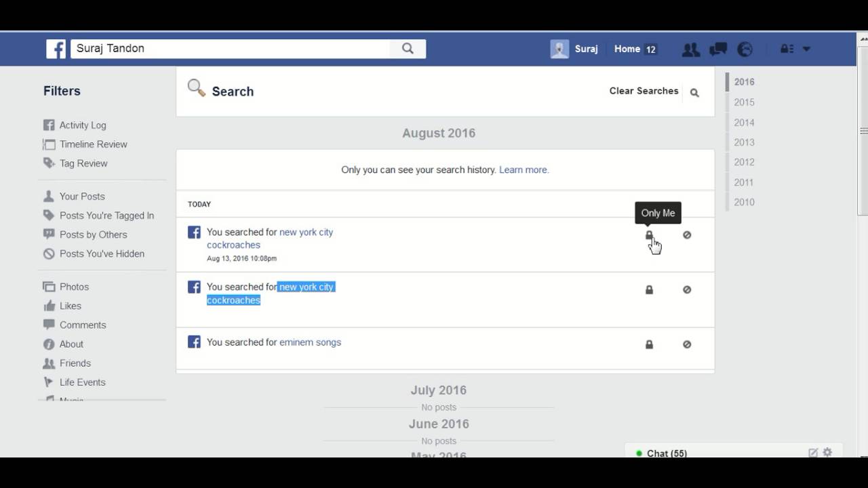The image size is (868, 488).
Task: Go to Home in the top bar
Action: [627, 49]
